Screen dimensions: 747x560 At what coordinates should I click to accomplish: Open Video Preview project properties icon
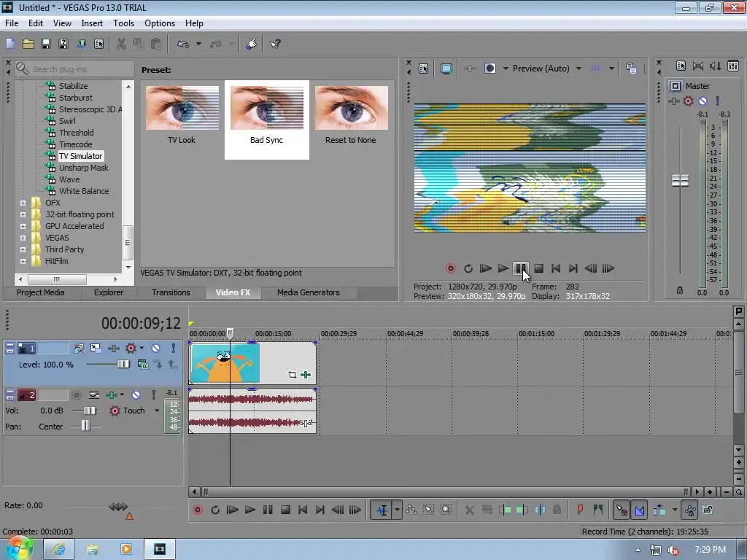pyautogui.click(x=424, y=69)
